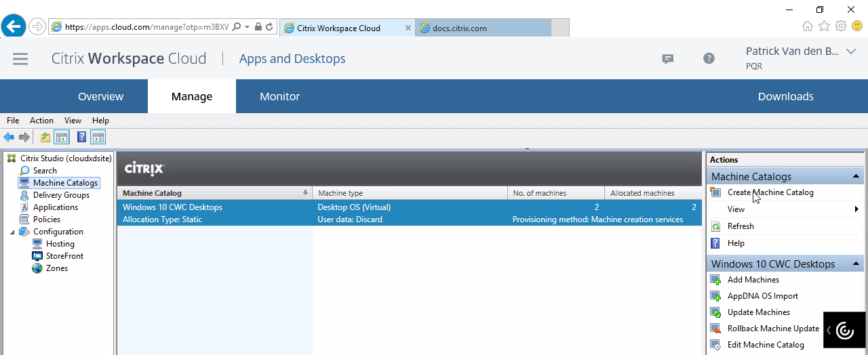
Task: Click the Studio toolbar grey forward arrow
Action: pyautogui.click(x=24, y=138)
